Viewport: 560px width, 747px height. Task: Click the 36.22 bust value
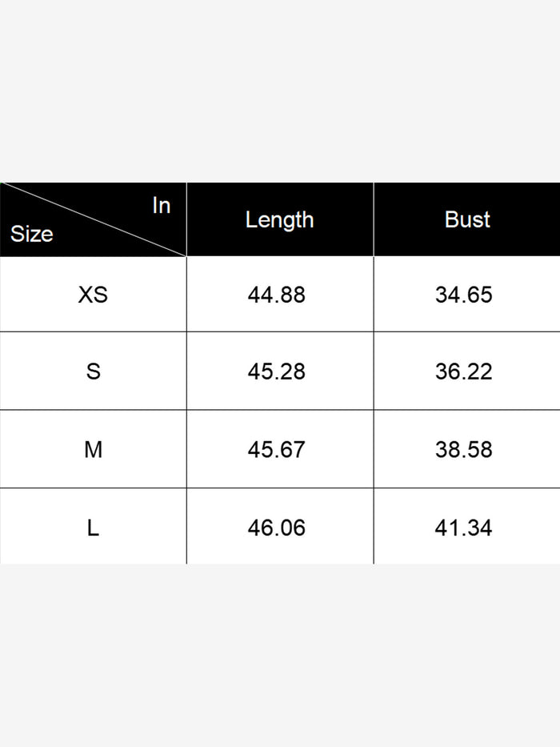tap(464, 371)
